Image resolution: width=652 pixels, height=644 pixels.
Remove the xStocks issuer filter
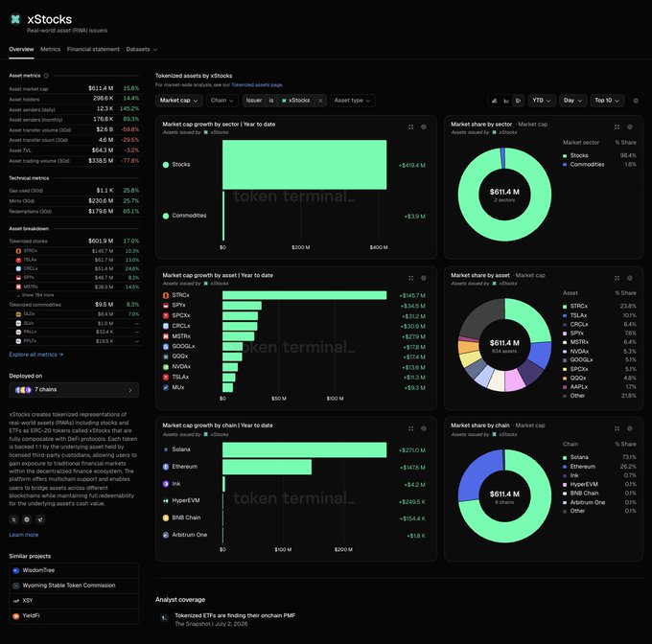click(320, 101)
